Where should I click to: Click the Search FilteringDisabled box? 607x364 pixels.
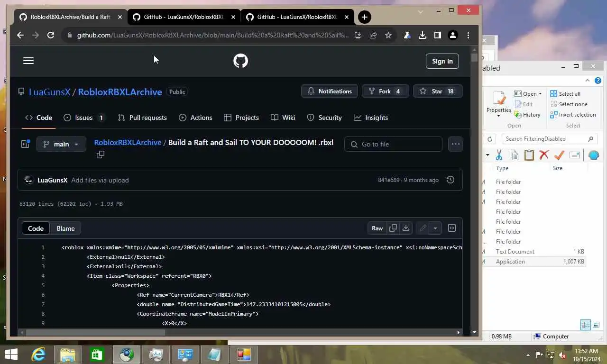tap(549, 139)
